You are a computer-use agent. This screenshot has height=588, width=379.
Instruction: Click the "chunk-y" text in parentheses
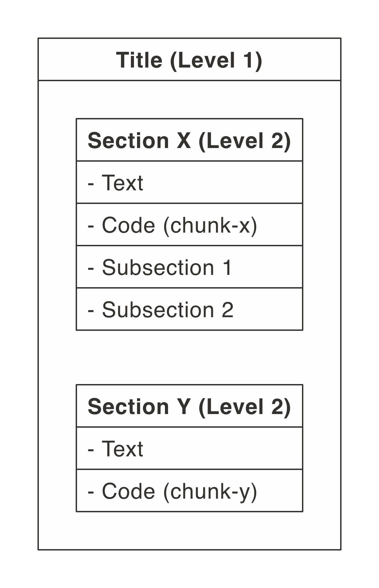point(210,491)
